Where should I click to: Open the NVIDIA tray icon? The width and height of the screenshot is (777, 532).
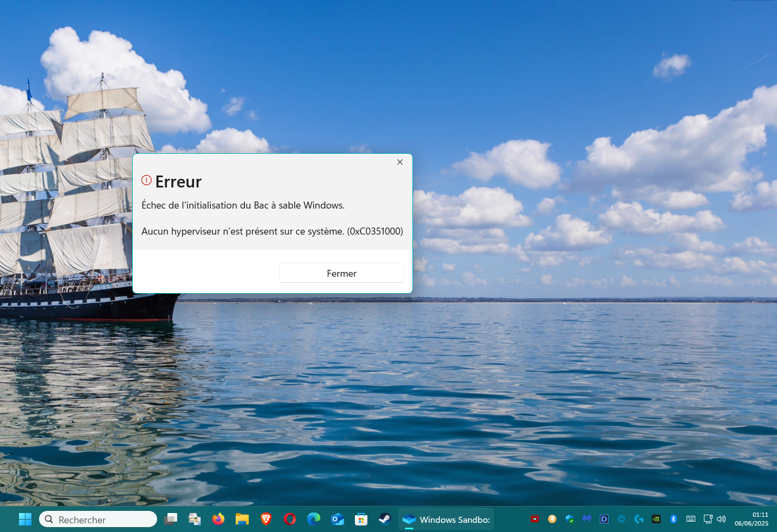point(656,518)
